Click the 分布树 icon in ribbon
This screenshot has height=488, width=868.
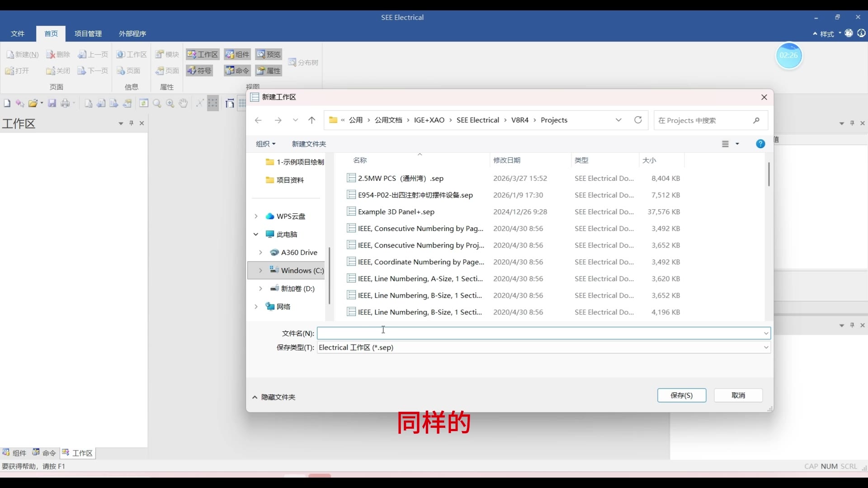tap(303, 62)
